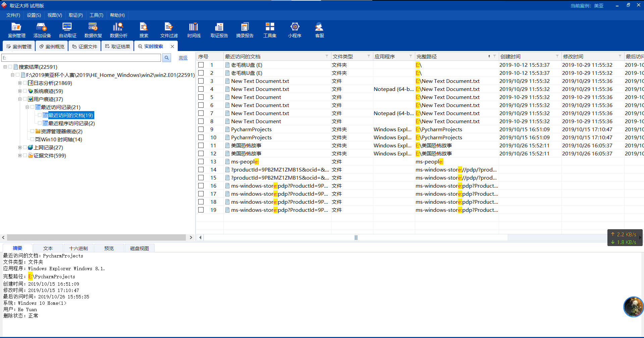Open the 工具(T) menu

(96, 15)
